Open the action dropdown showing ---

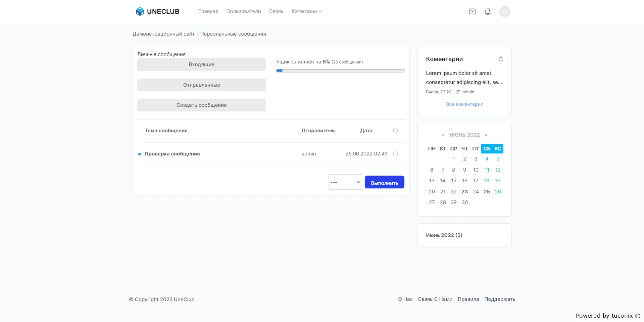(345, 182)
